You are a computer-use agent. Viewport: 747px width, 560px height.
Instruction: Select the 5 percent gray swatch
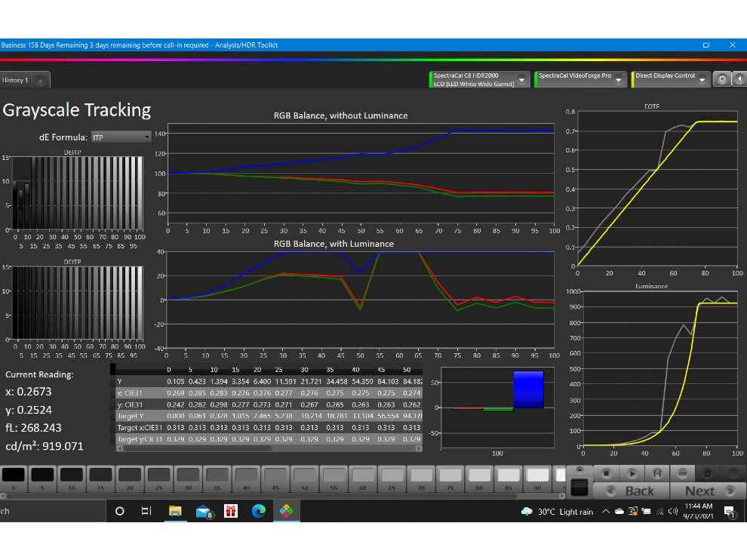(x=42, y=478)
